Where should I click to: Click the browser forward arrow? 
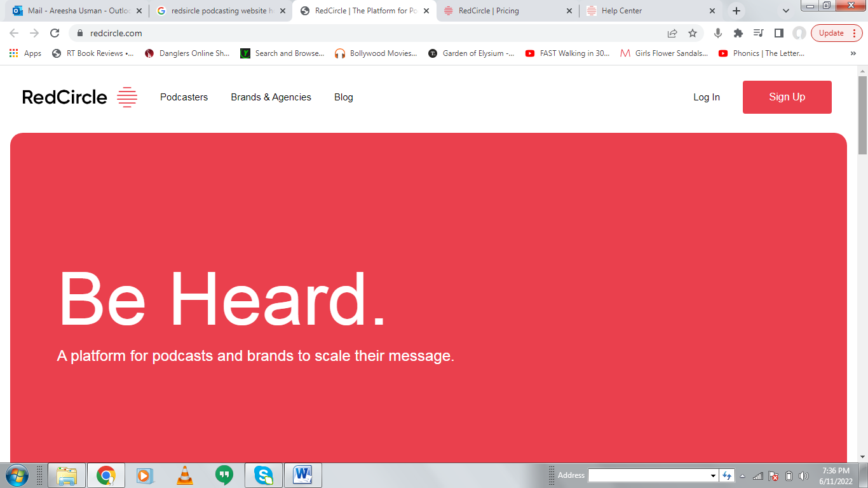pos(34,33)
